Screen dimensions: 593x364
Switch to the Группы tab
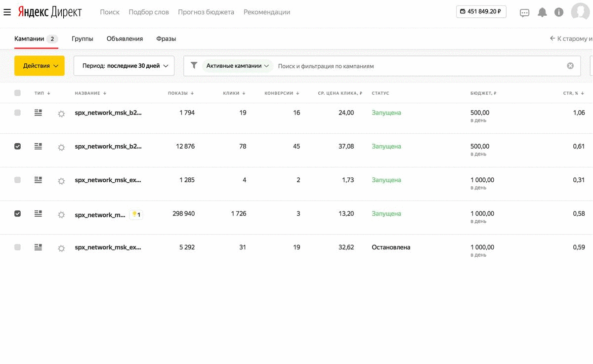(82, 39)
